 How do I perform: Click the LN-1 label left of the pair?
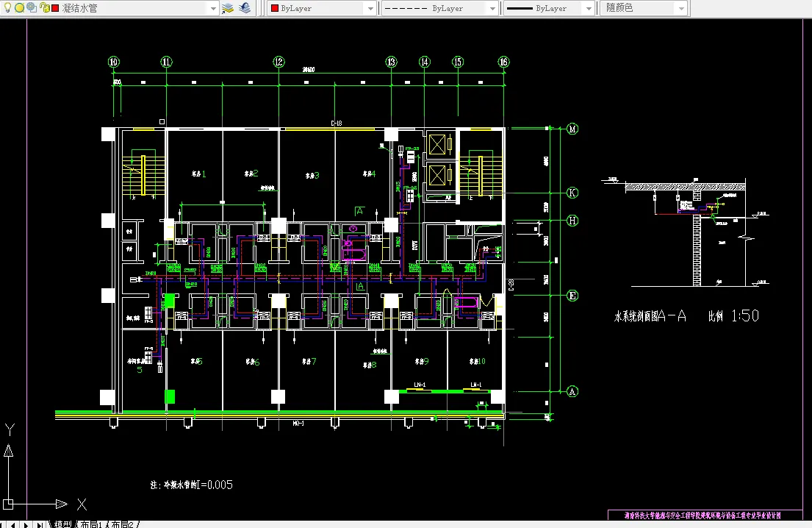tap(420, 385)
